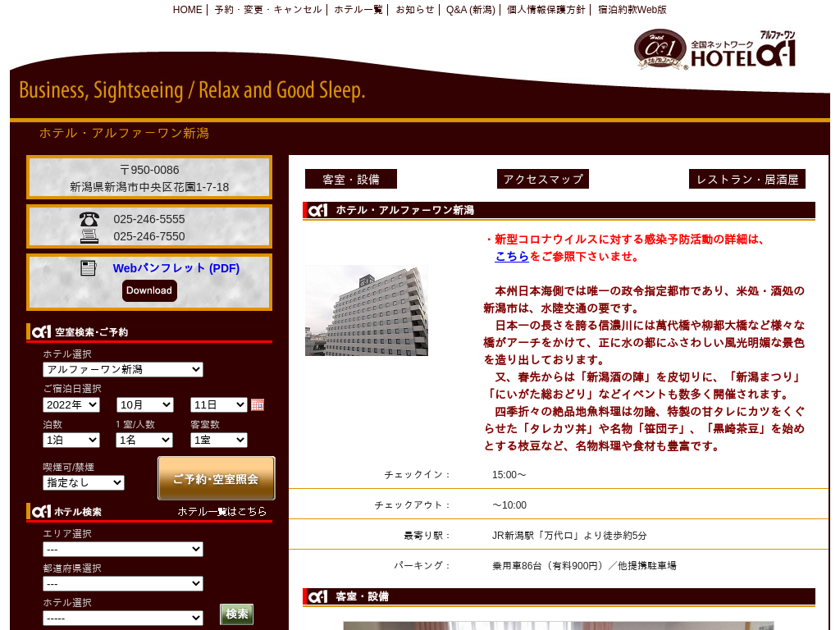Click the α-1 icon in ホテル・アルファーワン新潟 header

coord(317,211)
